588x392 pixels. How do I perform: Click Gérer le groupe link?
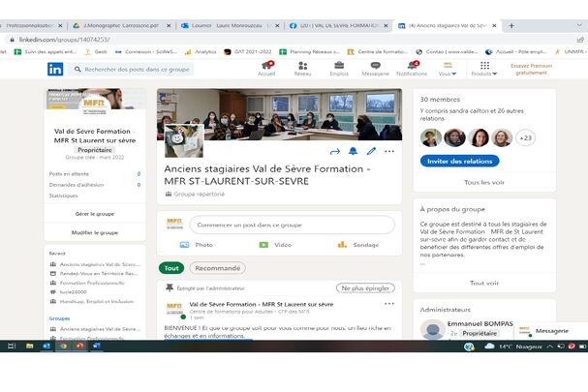coord(95,214)
